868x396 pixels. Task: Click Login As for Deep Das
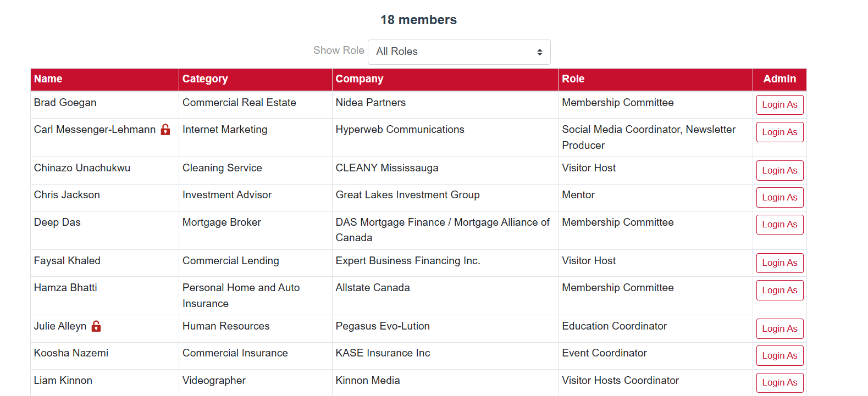point(779,225)
